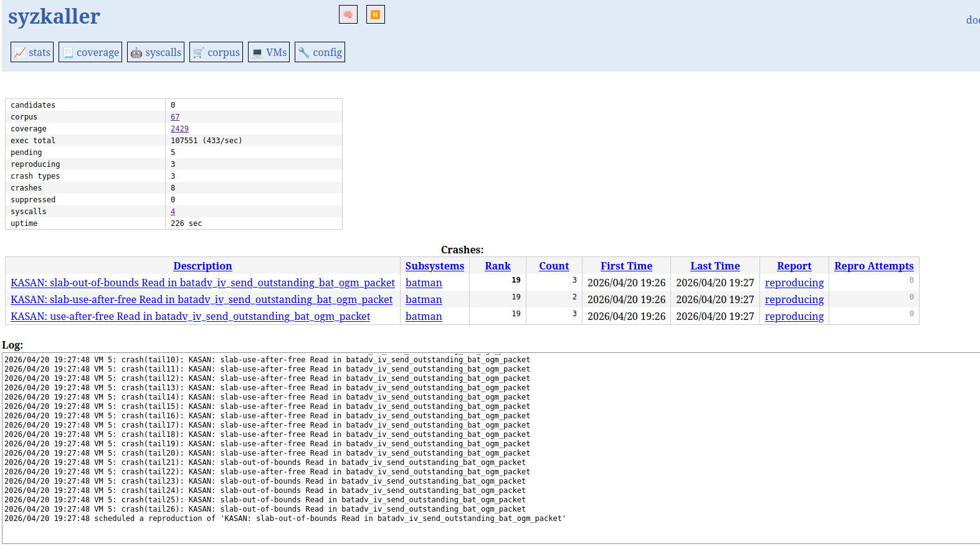
Task: Click the 'exec total' value 107551 (433/sec)
Action: point(206,141)
